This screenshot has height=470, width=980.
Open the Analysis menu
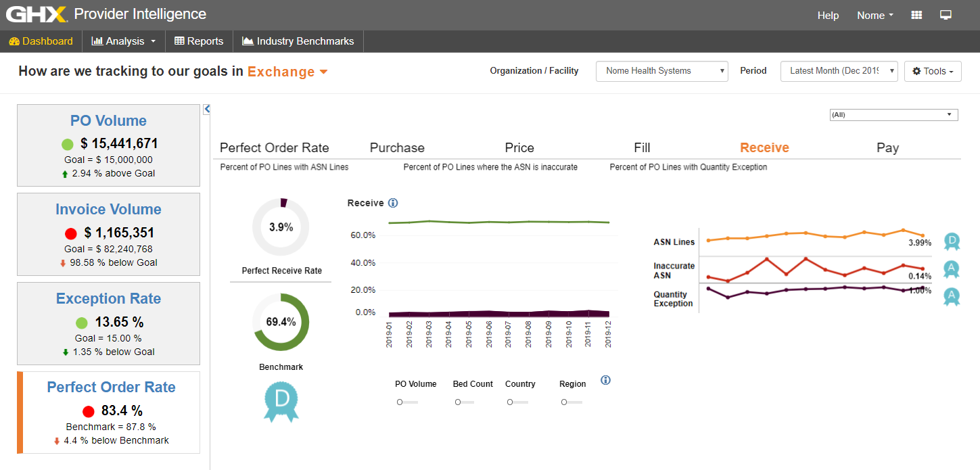click(x=124, y=41)
